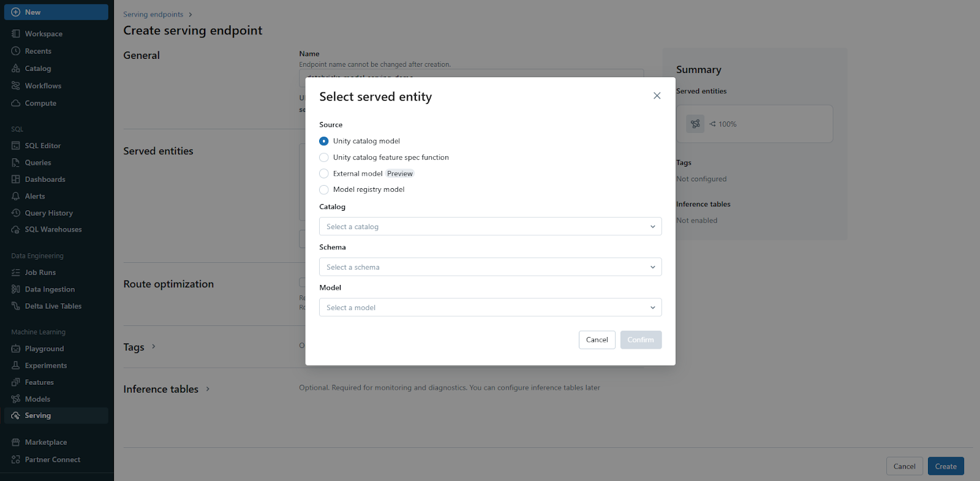Open Marketplace icon in sidebar
Screen dimensions: 980x481
(x=16, y=442)
